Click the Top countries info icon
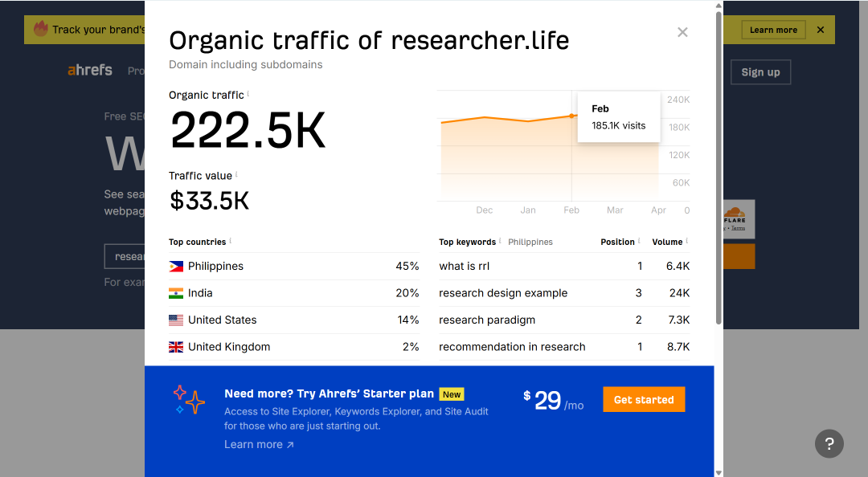This screenshot has width=868, height=477. 231,241
